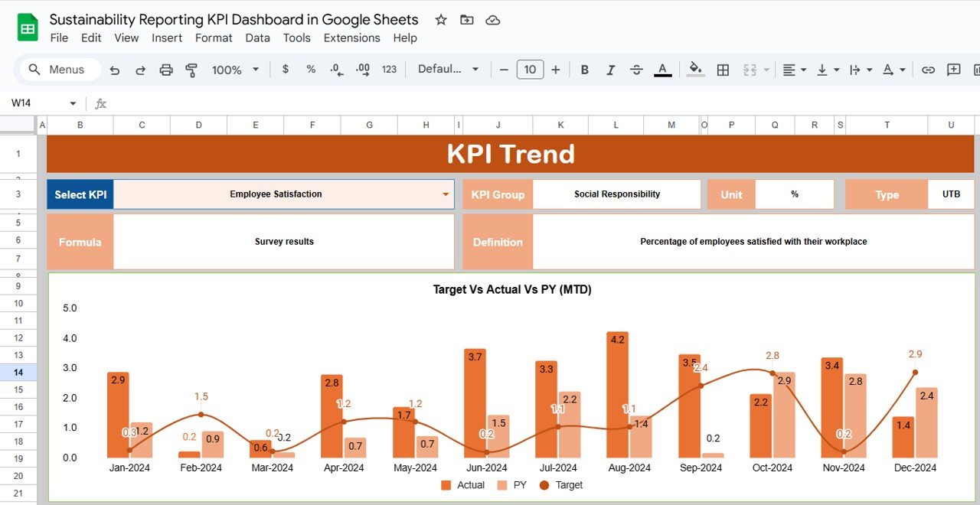Star this spreadsheet document
Viewport: 980px width, 505px height.
[x=441, y=20]
